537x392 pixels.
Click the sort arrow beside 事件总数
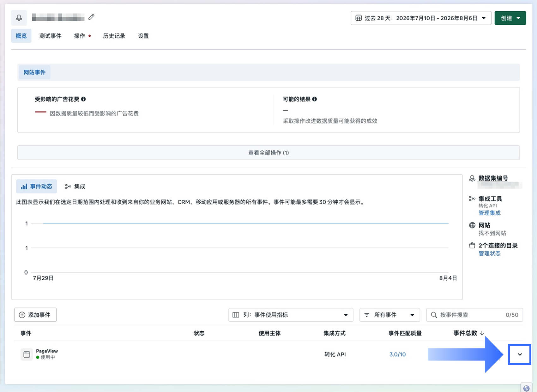pyautogui.click(x=482, y=333)
